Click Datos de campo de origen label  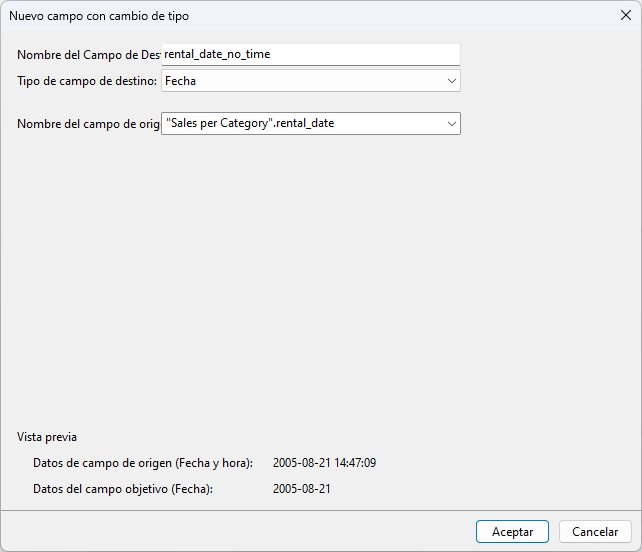point(143,463)
